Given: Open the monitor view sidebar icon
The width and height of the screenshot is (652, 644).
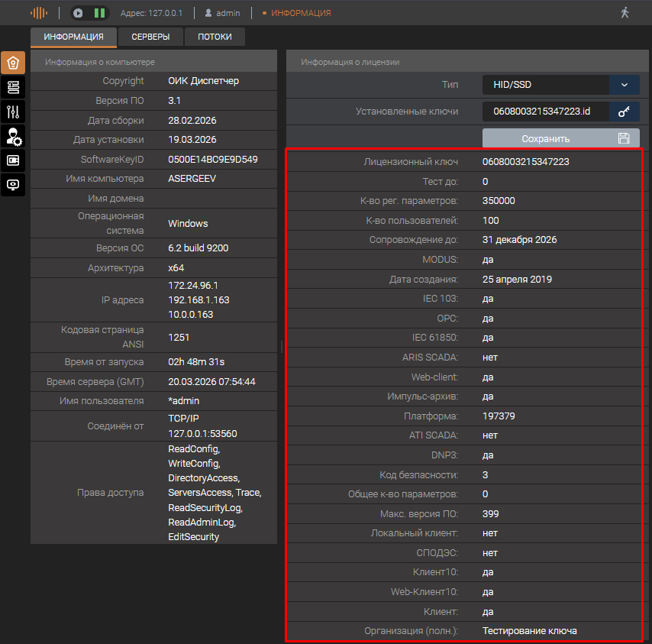Looking at the screenshot, I should coord(13,185).
